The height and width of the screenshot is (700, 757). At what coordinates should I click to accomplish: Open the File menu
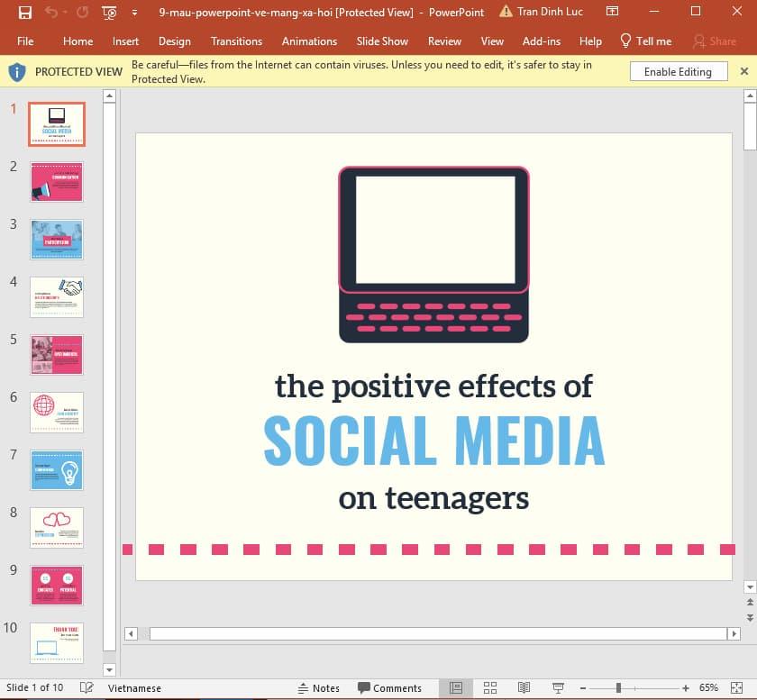[x=25, y=41]
